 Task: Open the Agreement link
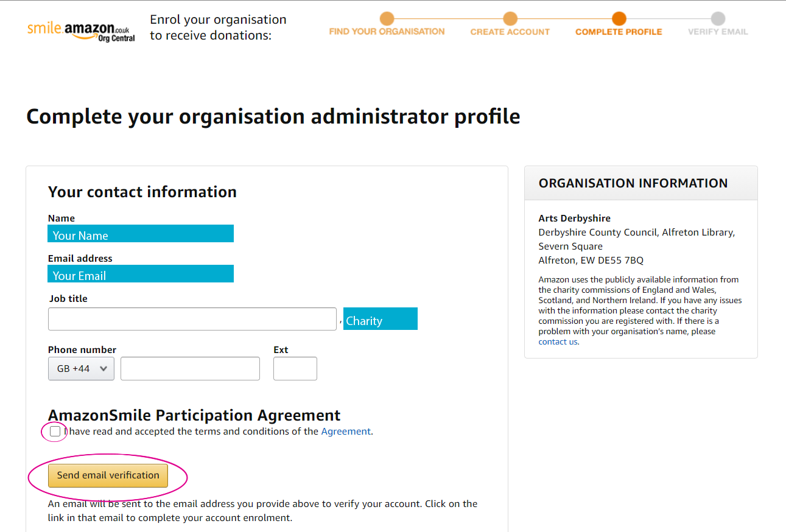point(346,431)
